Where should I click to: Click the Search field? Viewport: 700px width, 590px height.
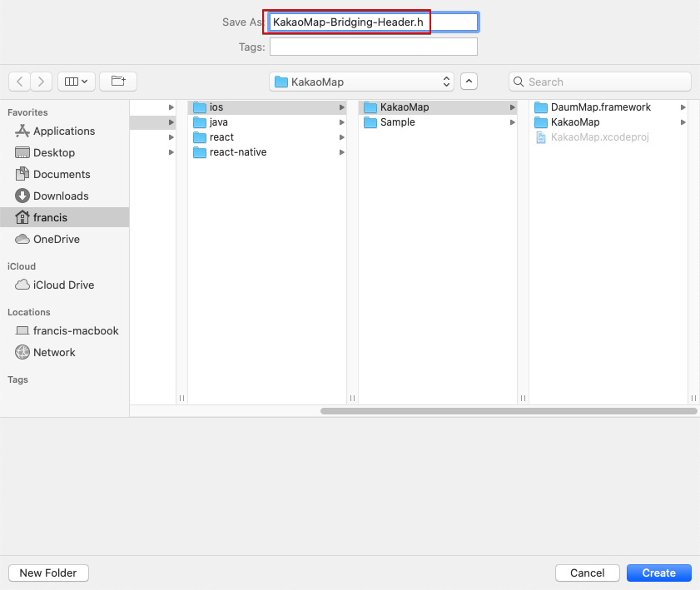(x=600, y=82)
